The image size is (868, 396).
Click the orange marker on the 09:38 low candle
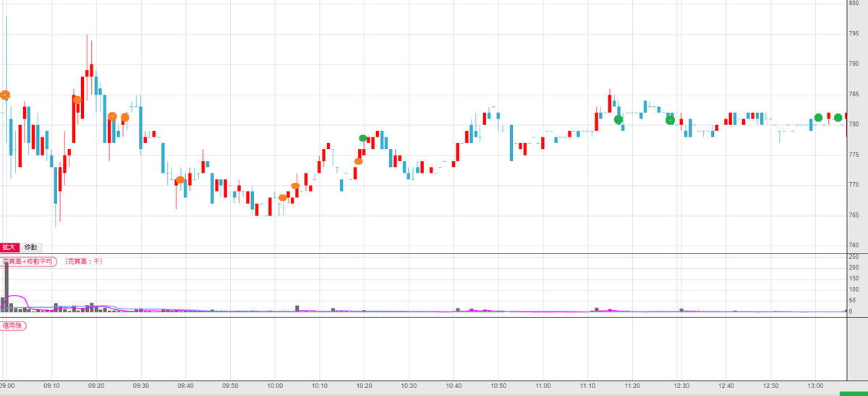[180, 180]
